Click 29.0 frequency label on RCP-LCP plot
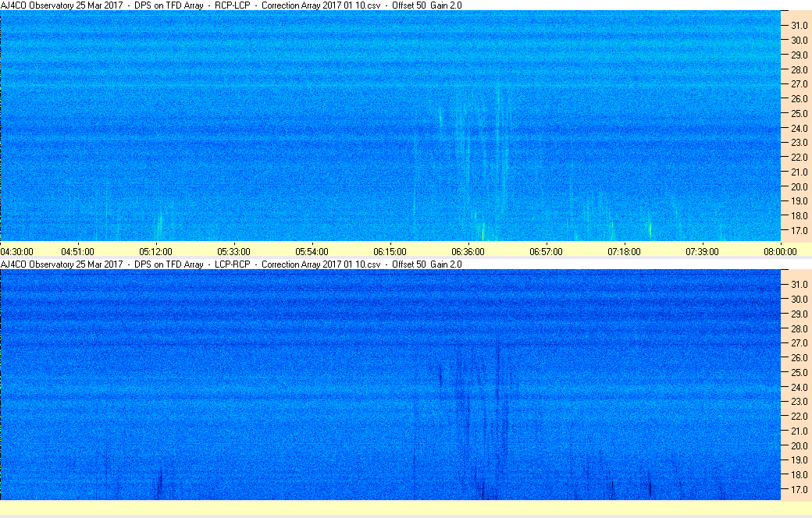 point(799,55)
